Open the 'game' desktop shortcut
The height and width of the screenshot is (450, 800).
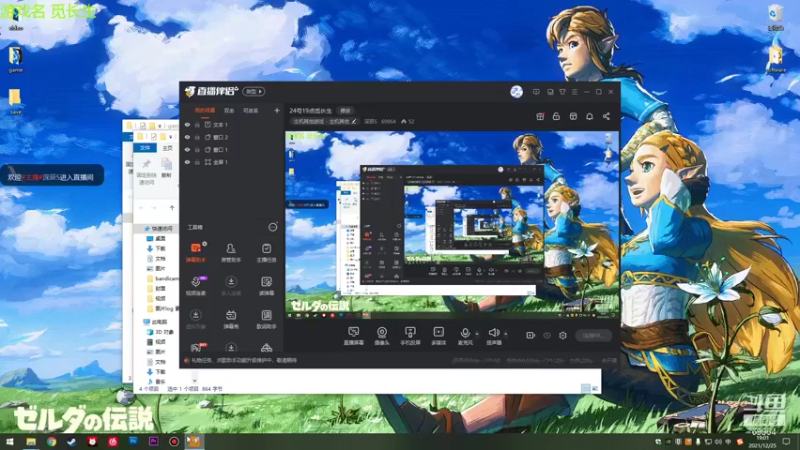coord(15,59)
